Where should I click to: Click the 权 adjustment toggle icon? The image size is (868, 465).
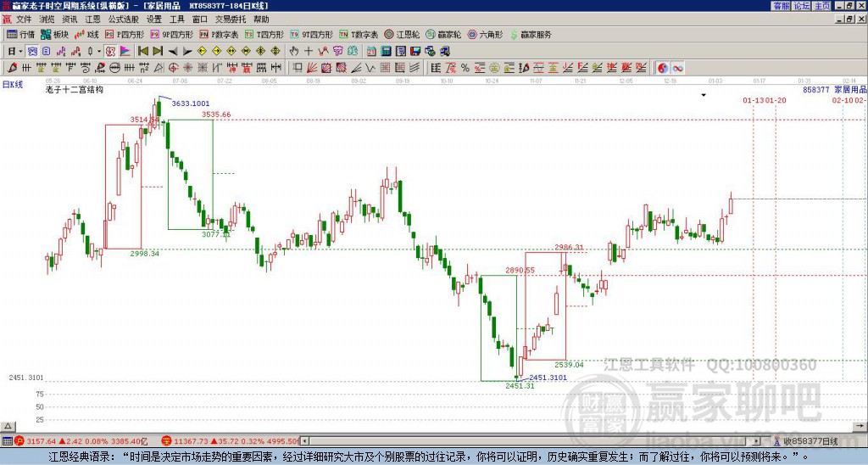[x=110, y=51]
